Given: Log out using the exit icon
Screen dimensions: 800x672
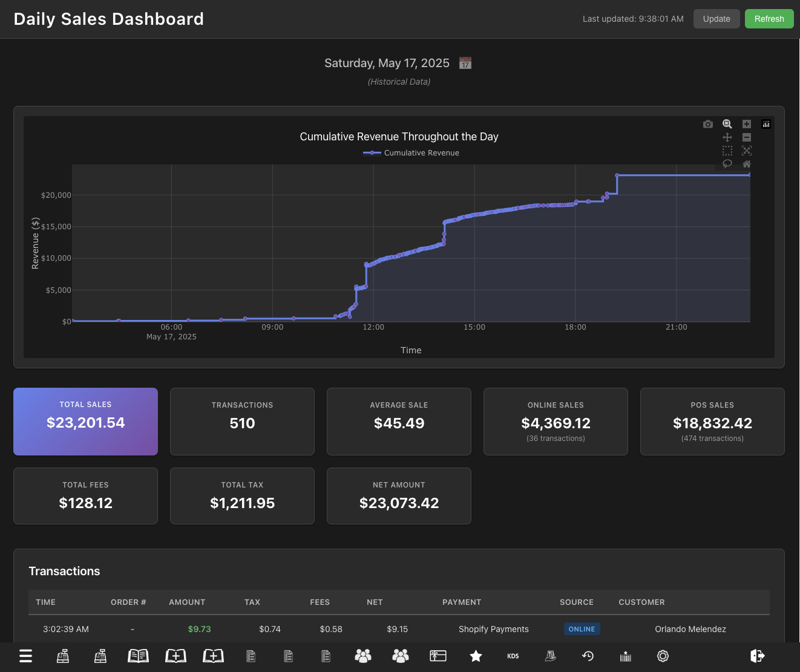Looking at the screenshot, I should tap(756, 656).
